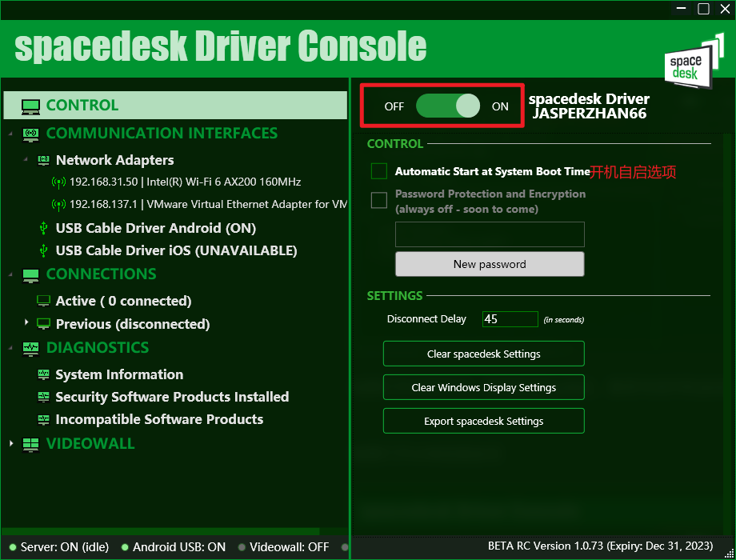Select Network Adapters item
Image resolution: width=736 pixels, height=560 pixels.
(114, 160)
